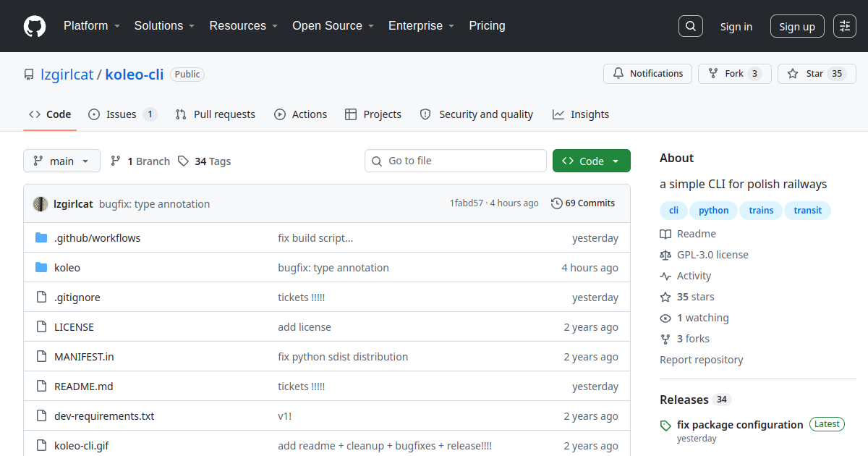Click the scales icon next to GPL-3.0 license
This screenshot has height=456, width=868.
tap(665, 255)
